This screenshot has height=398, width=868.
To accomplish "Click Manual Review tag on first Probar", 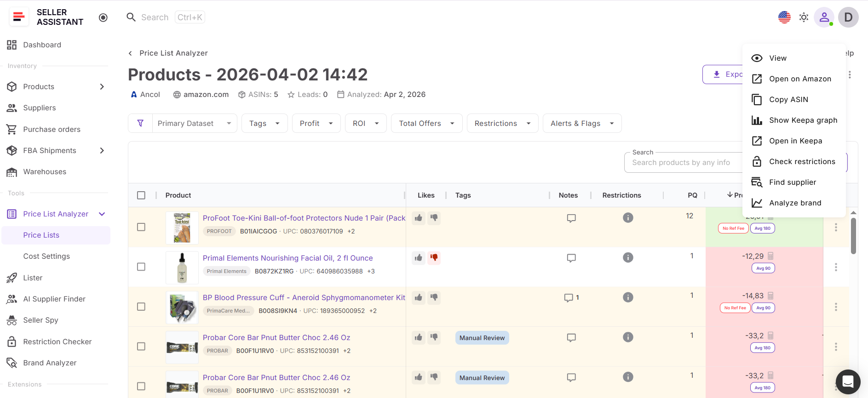I will (482, 338).
